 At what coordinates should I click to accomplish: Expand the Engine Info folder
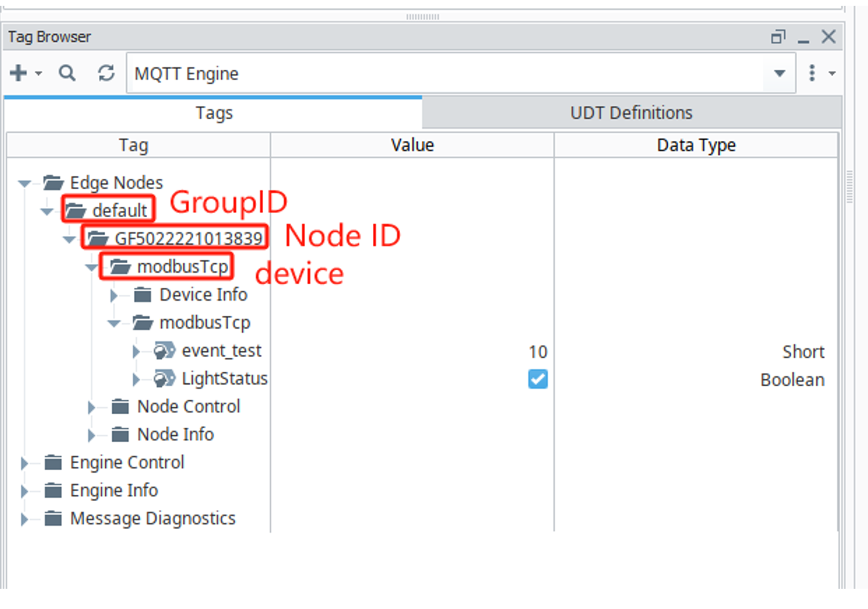(24, 491)
